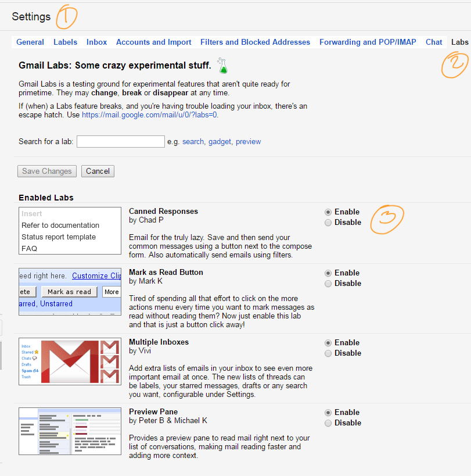Click 'by Chad P' author text
Screen dimensions: 471x476
(x=146, y=220)
